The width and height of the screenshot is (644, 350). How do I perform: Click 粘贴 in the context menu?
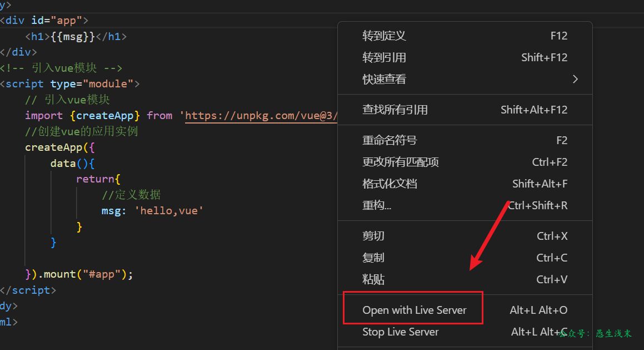pyautogui.click(x=373, y=279)
